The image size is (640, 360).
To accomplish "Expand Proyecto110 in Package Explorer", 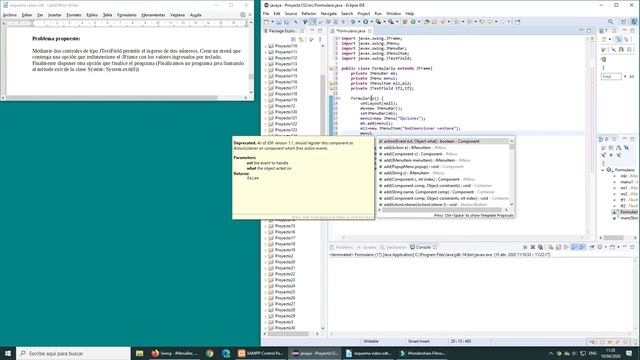I will (x=266, y=46).
